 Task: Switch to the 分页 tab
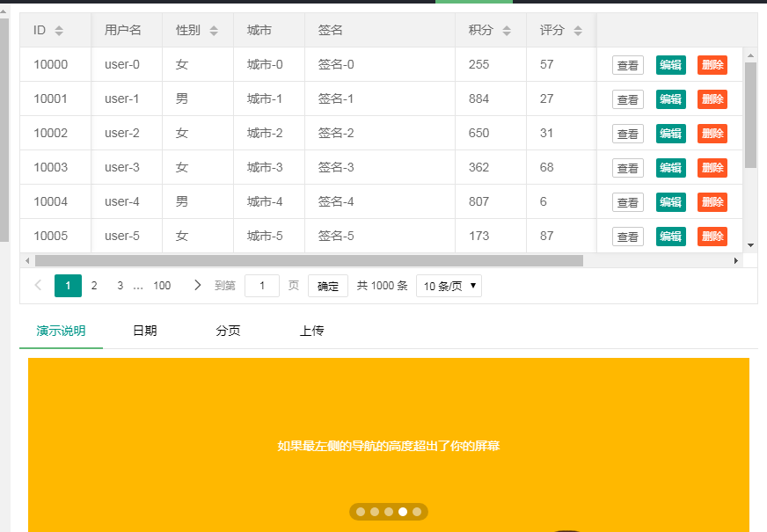click(x=228, y=331)
